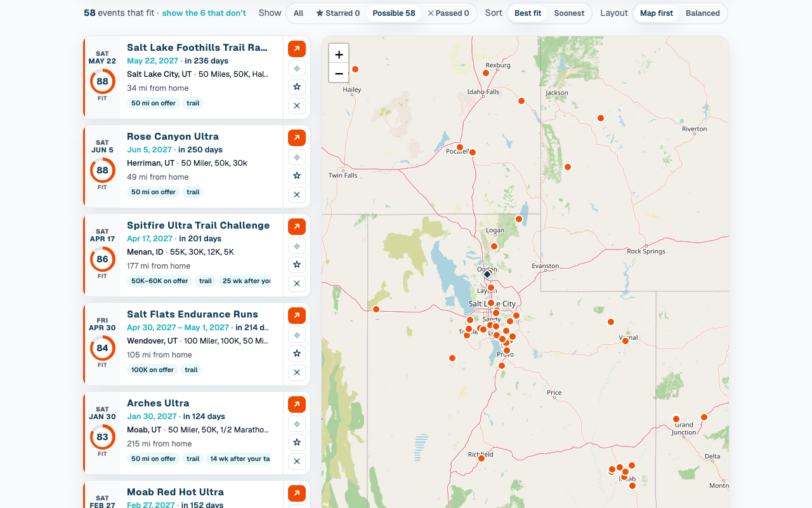Click the 88 fit ring on Rose Canyon Ultra
Viewport: 812px width, 508px height.
tap(102, 170)
